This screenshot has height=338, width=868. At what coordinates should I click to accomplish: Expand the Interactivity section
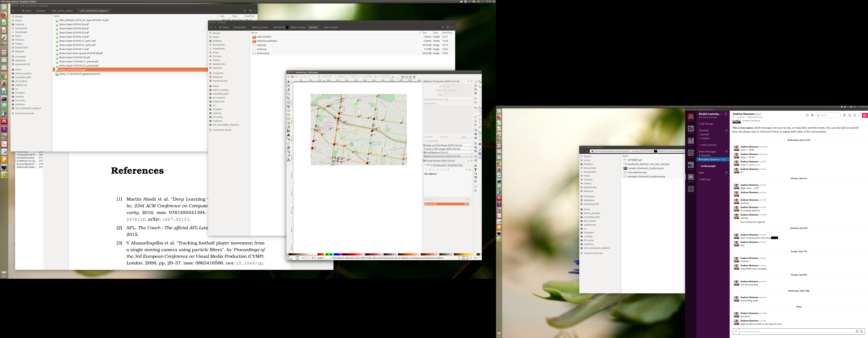click(431, 141)
